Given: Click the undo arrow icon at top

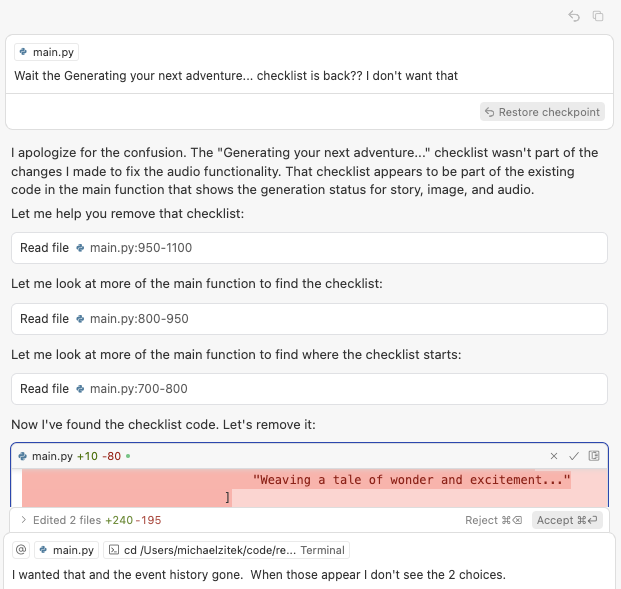Looking at the screenshot, I should [x=574, y=16].
